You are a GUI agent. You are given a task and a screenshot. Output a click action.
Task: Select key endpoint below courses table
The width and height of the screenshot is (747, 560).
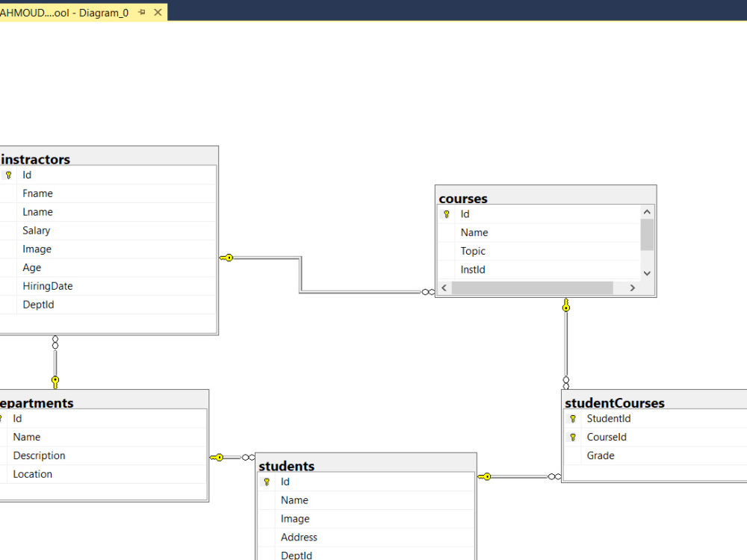tap(566, 305)
